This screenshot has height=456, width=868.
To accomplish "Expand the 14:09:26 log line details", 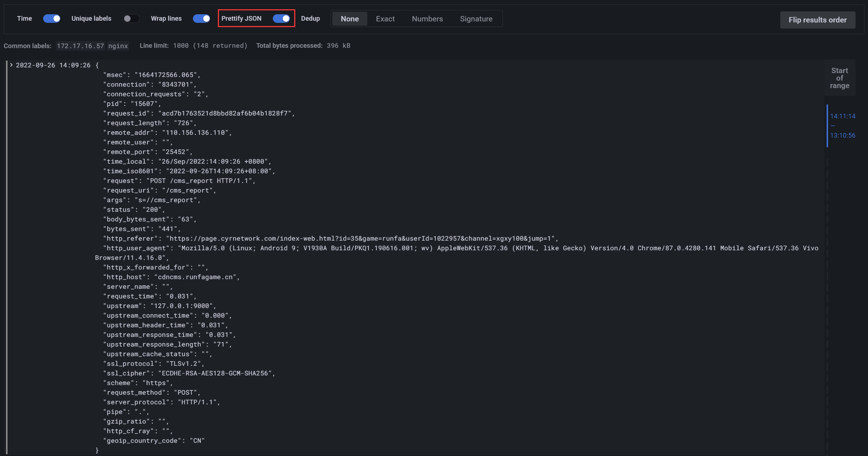I will 11,65.
